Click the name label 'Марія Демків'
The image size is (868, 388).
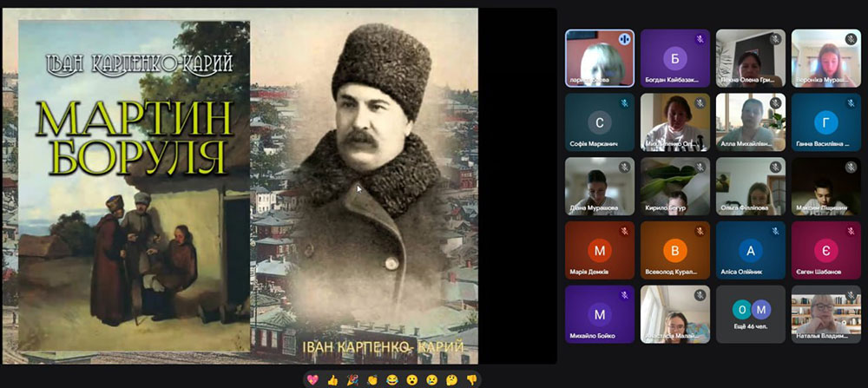590,272
